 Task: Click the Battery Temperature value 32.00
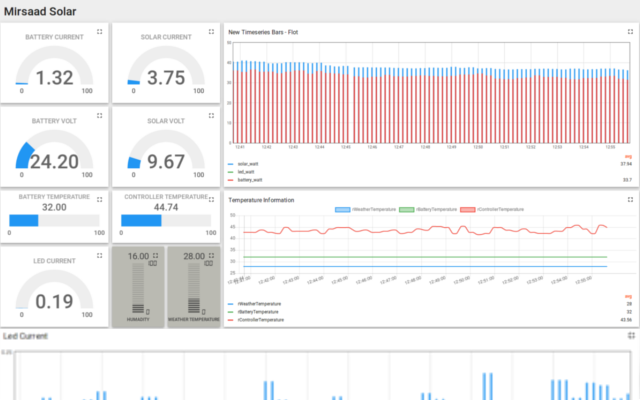[54, 207]
